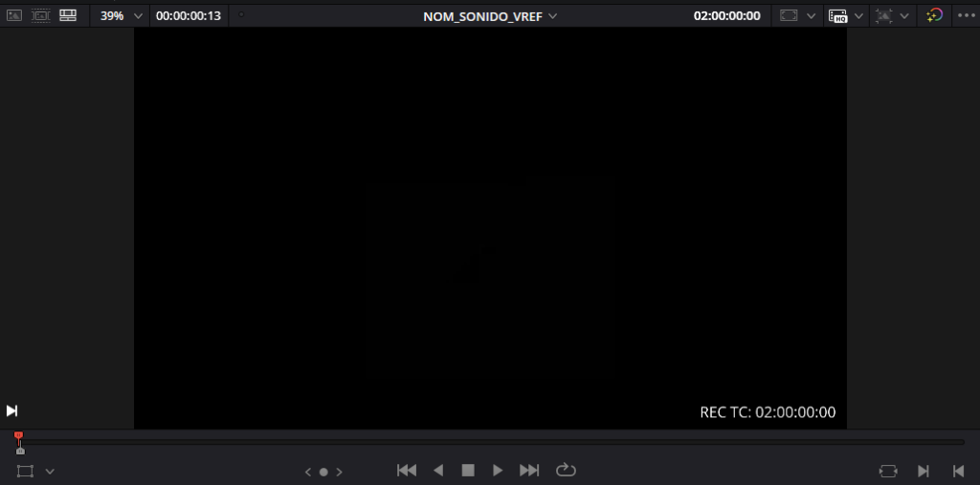Click the Mark In button

(924, 471)
